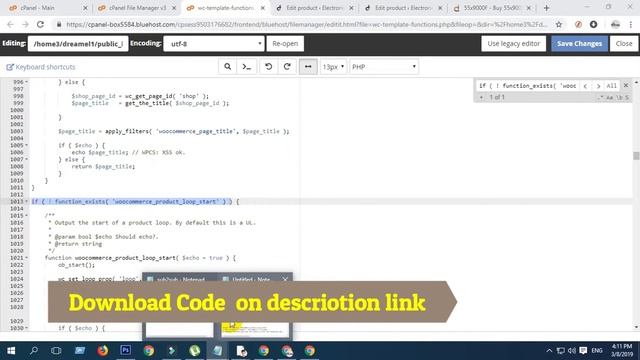
Task: Open Windows taskbar search
Action: coord(34,351)
